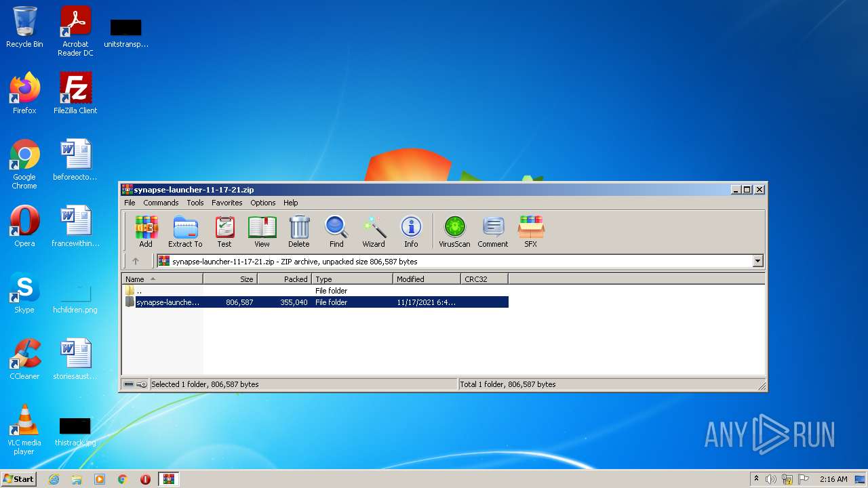Screen dimensions: 868x488
Task: Click the Info toolbar icon
Action: click(x=411, y=231)
